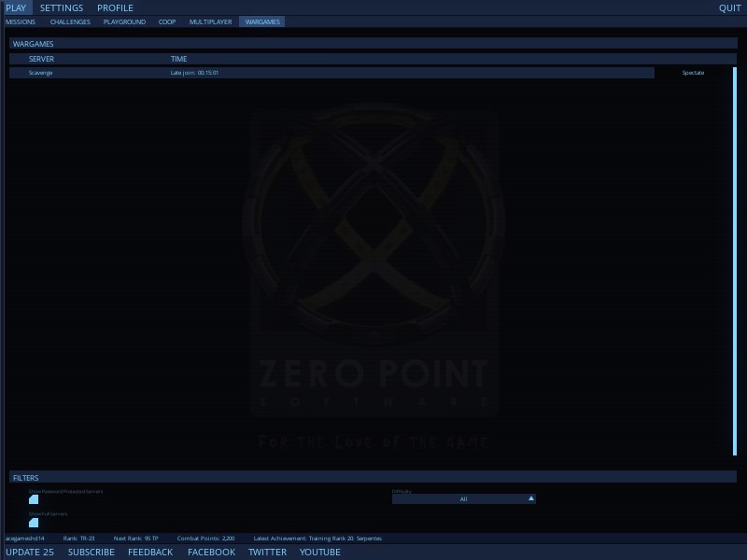Open the PROFILE menu
The width and height of the screenshot is (747, 560).
tap(115, 7)
